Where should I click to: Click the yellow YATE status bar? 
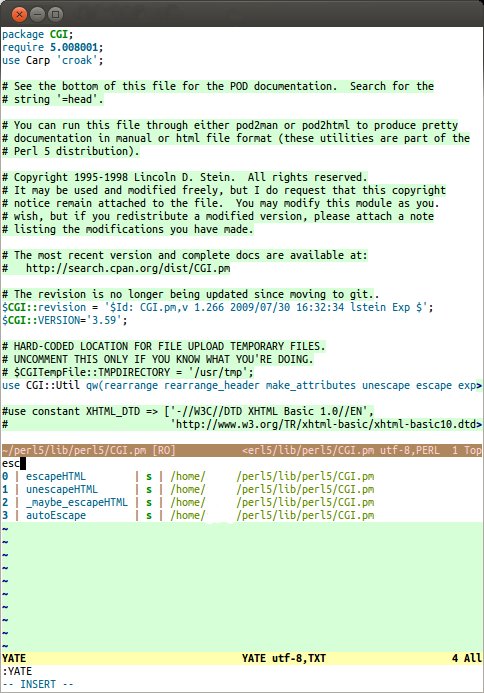[242, 658]
